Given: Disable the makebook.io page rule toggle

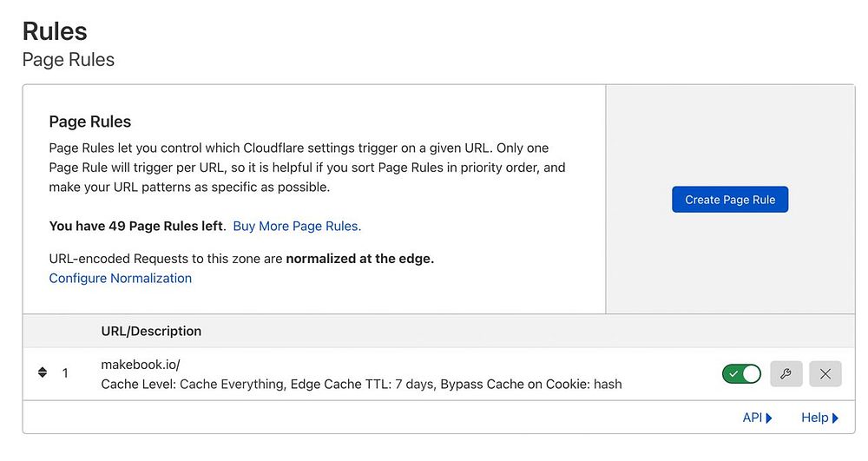Looking at the screenshot, I should pyautogui.click(x=740, y=374).
